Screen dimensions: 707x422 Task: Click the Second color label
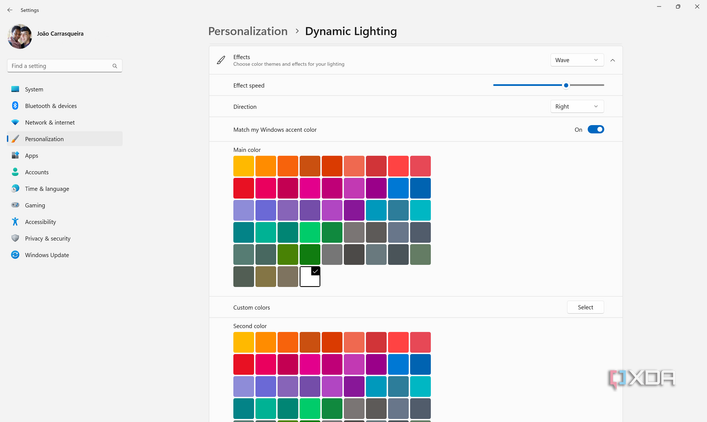[x=250, y=326]
